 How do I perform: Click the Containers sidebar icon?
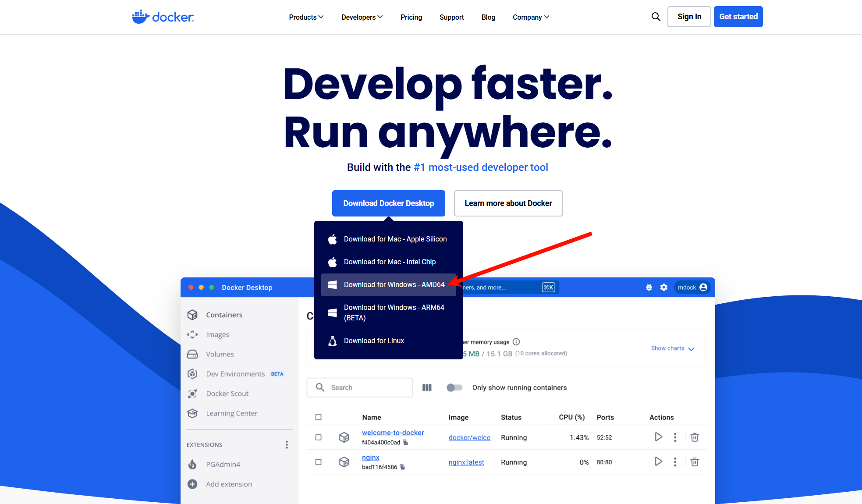(192, 315)
